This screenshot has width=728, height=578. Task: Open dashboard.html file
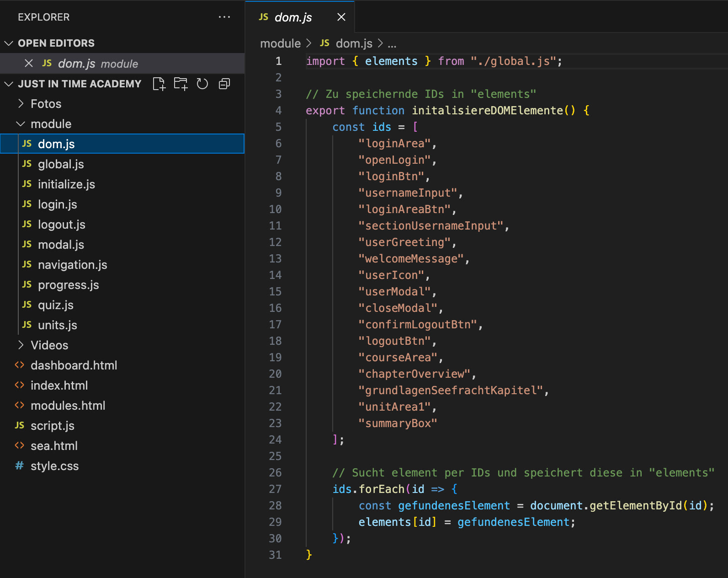pyautogui.click(x=122, y=365)
